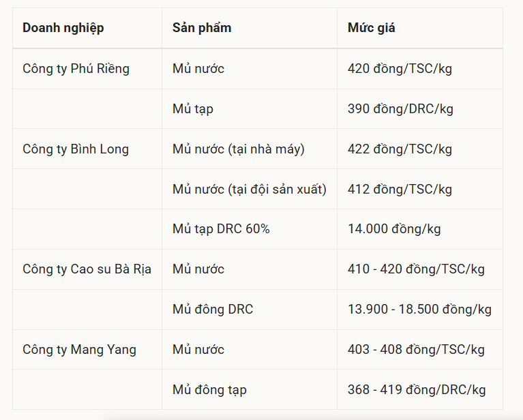The image size is (523, 420).
Task: Click the "Công ty Cao su Bà Rịa" cell
Action: click(87, 269)
